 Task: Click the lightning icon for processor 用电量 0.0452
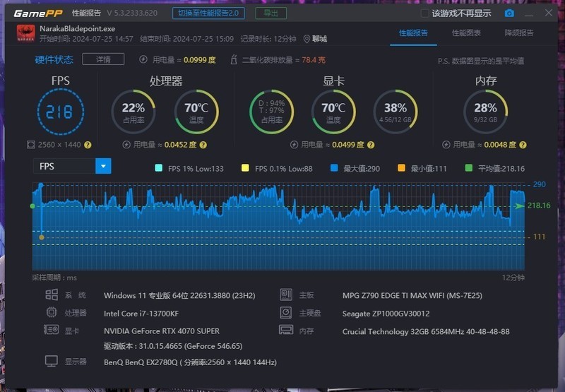coord(126,145)
